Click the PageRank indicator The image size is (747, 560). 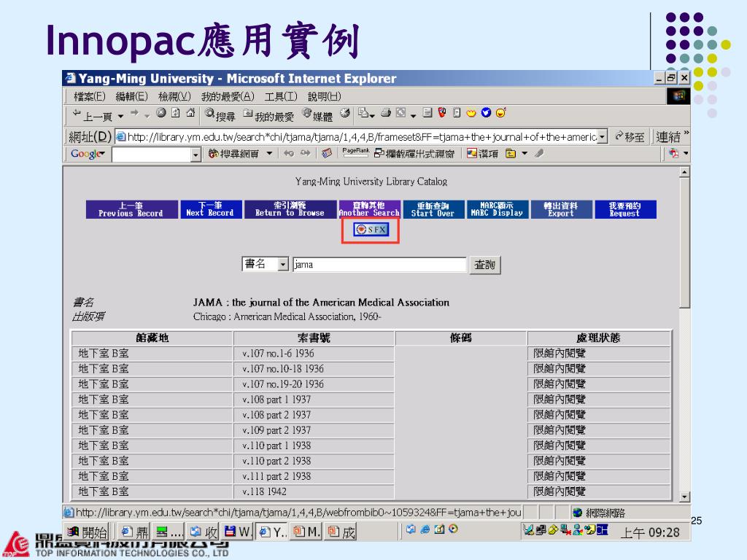coord(355,152)
